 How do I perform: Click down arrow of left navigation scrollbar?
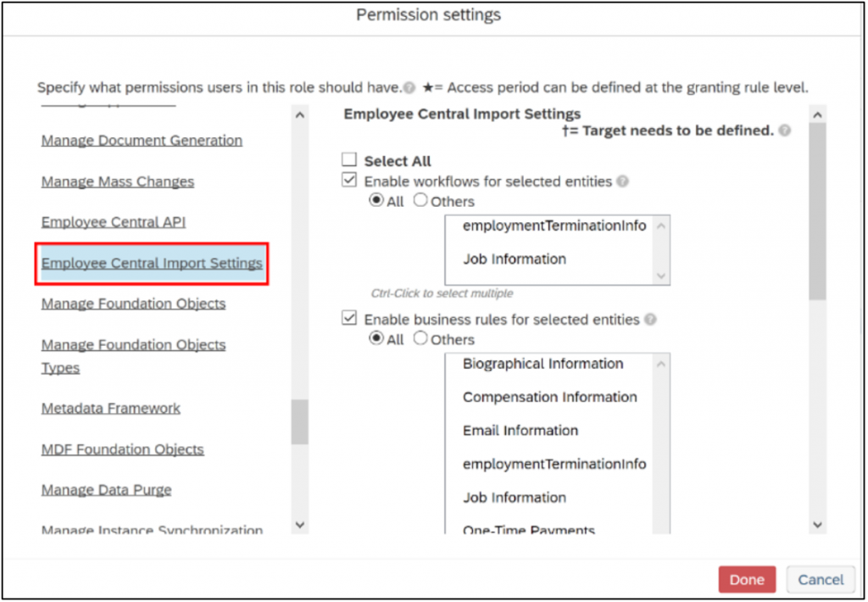(x=299, y=524)
